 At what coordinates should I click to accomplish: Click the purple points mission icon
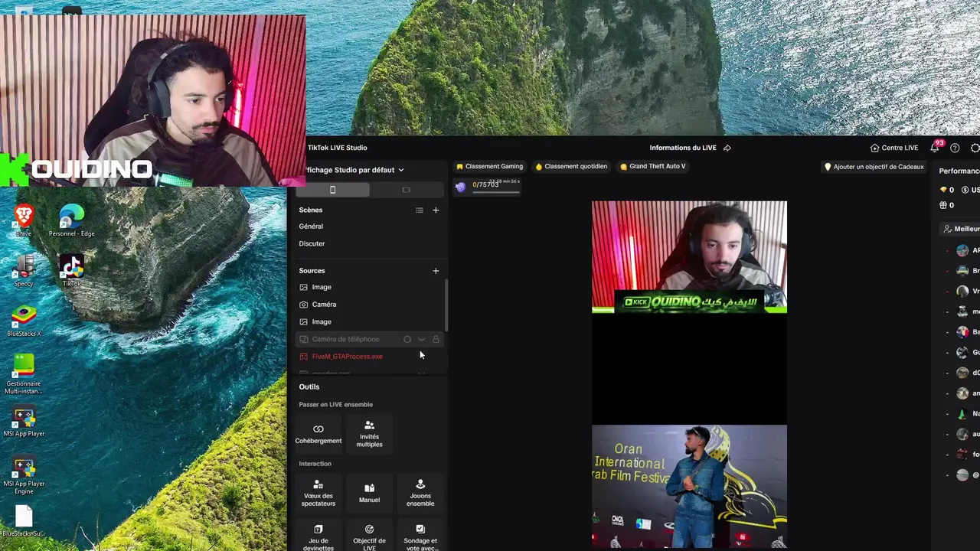(460, 187)
